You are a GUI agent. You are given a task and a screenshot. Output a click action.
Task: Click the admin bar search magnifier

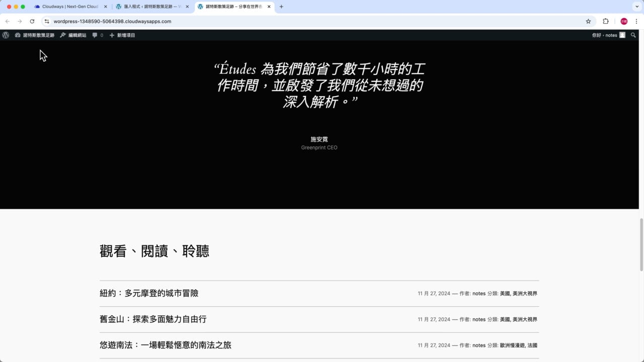[633, 35]
